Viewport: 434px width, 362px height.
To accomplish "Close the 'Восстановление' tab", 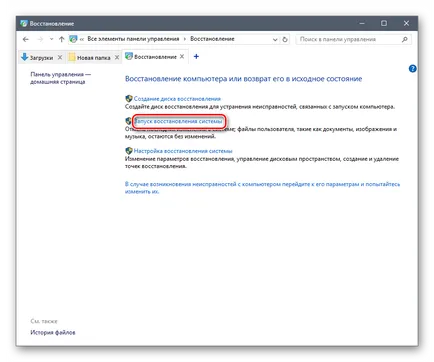I will pyautogui.click(x=182, y=57).
